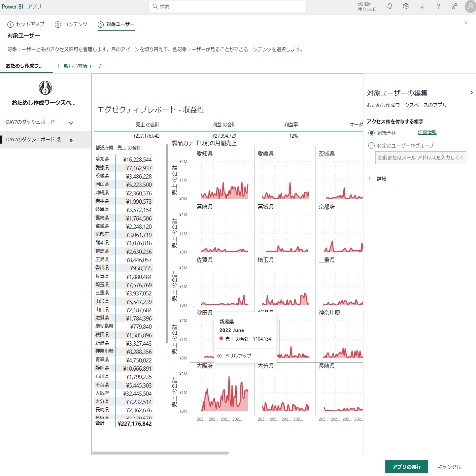Click the アプリの発行 button

(407, 467)
